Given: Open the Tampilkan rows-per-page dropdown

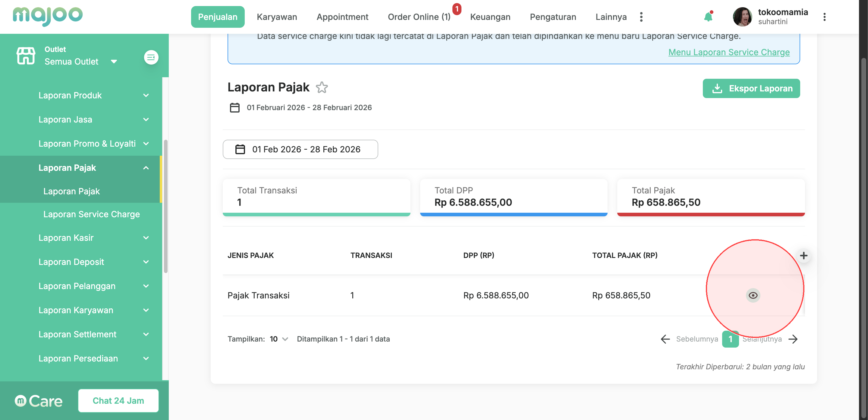Looking at the screenshot, I should click(279, 339).
